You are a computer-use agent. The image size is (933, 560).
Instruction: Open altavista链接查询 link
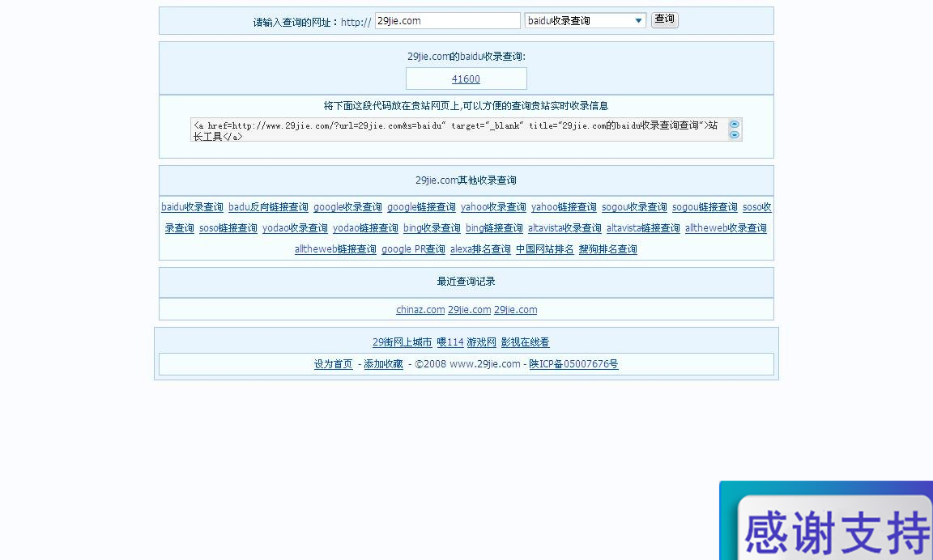pos(643,228)
